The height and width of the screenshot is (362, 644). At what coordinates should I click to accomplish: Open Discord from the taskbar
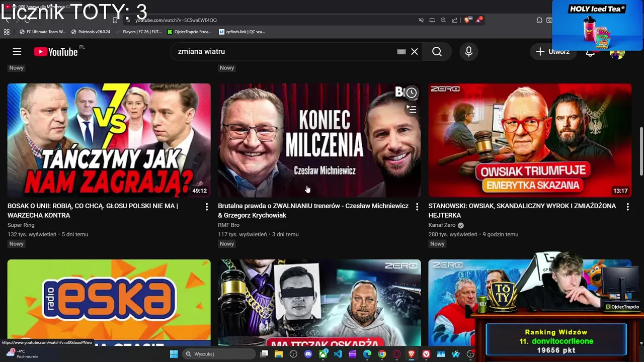(x=308, y=354)
